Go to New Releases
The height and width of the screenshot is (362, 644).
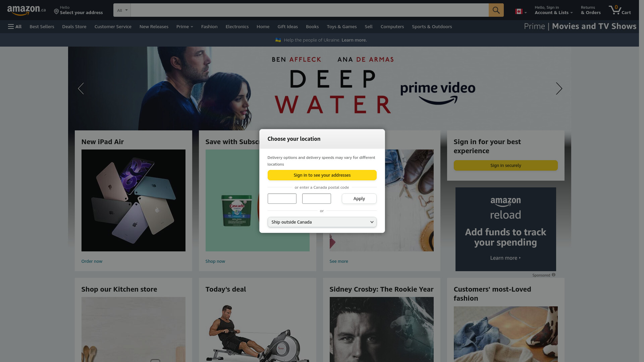pyautogui.click(x=154, y=26)
